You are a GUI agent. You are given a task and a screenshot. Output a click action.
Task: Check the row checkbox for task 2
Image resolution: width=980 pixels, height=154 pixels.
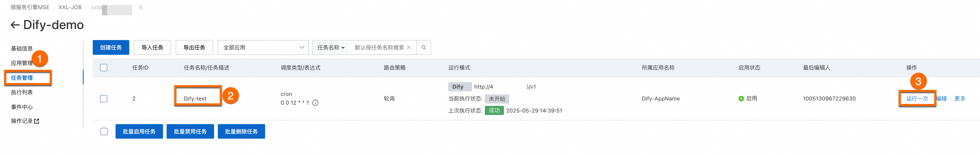104,99
